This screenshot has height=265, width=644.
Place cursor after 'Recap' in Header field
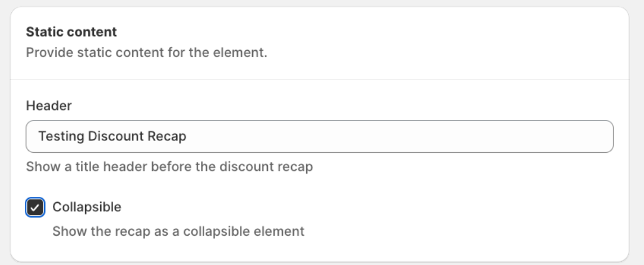(x=187, y=136)
